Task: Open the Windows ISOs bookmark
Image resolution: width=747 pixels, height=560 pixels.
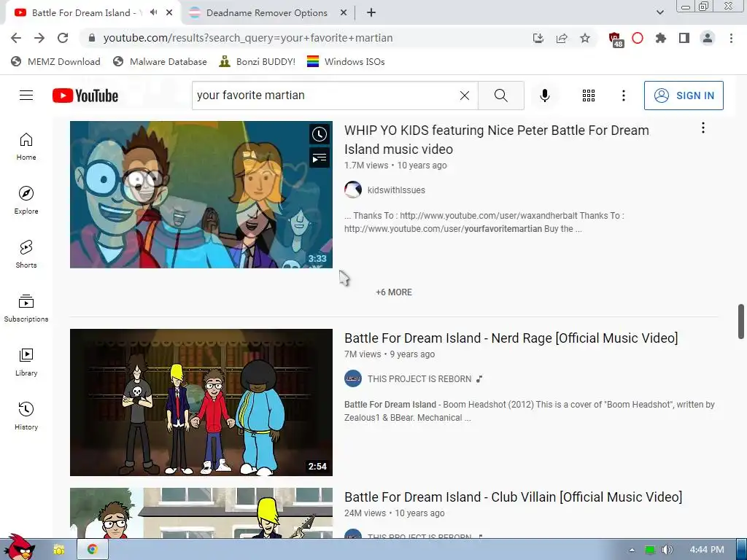Action: 346,61
